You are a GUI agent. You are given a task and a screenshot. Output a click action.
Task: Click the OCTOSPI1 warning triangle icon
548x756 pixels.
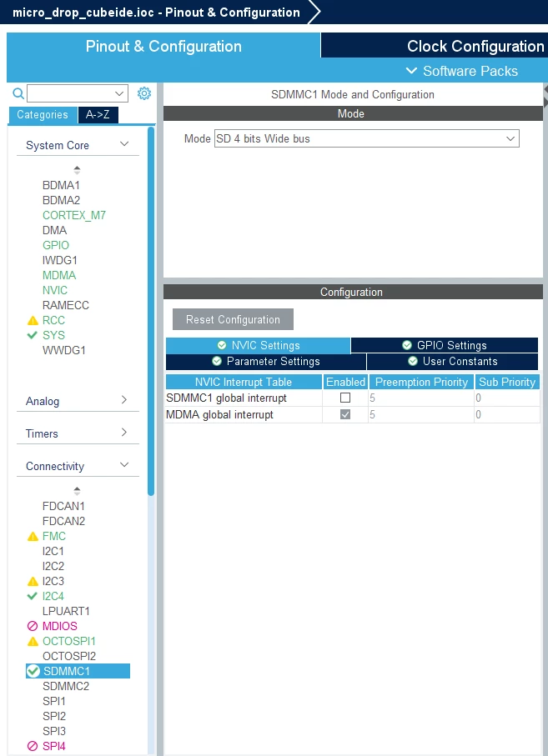pyautogui.click(x=33, y=641)
